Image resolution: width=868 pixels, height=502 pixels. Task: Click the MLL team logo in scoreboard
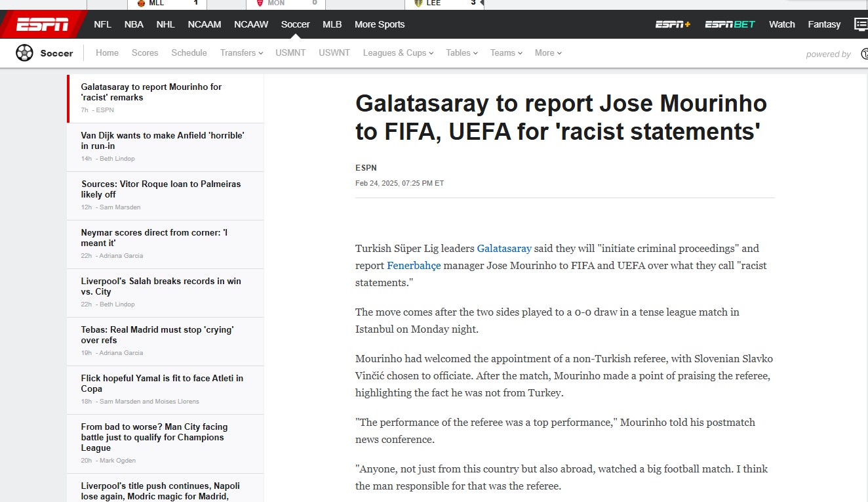coord(141,3)
